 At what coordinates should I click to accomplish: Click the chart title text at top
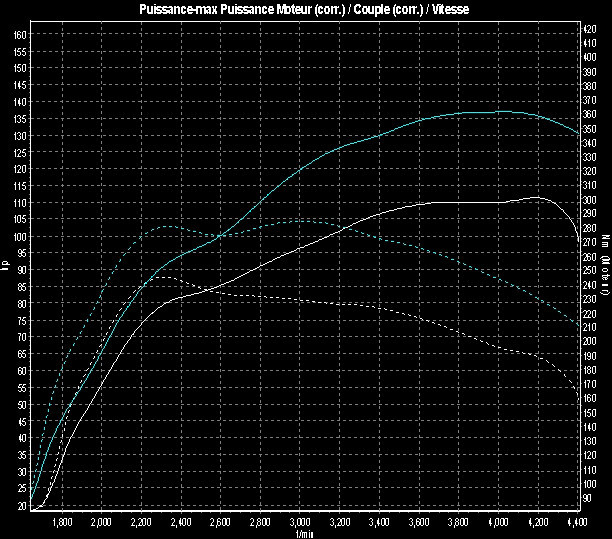pyautogui.click(x=306, y=9)
